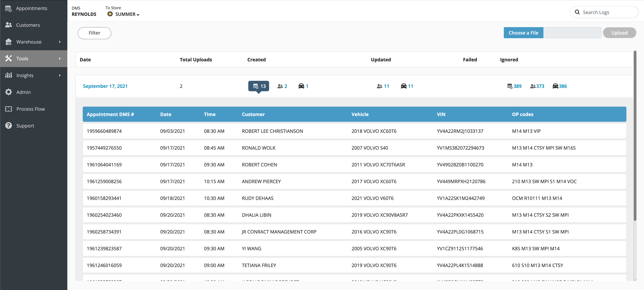Expand the Warehouse sidebar submenu
Screen dimensions: 644x290
[60, 42]
